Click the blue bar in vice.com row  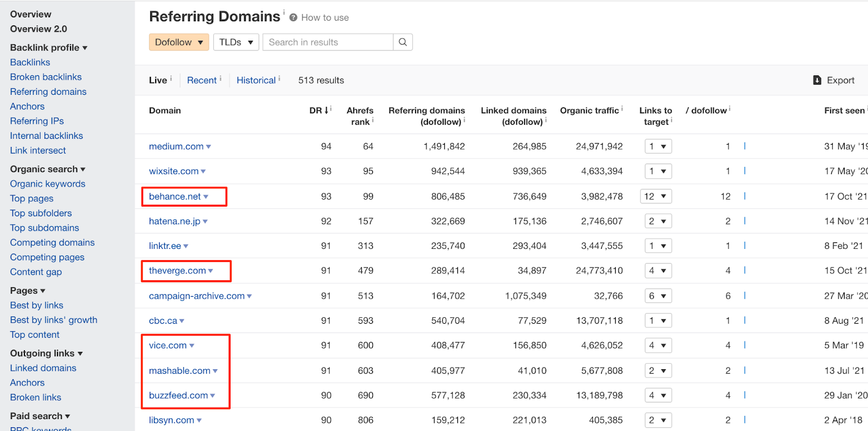point(745,345)
